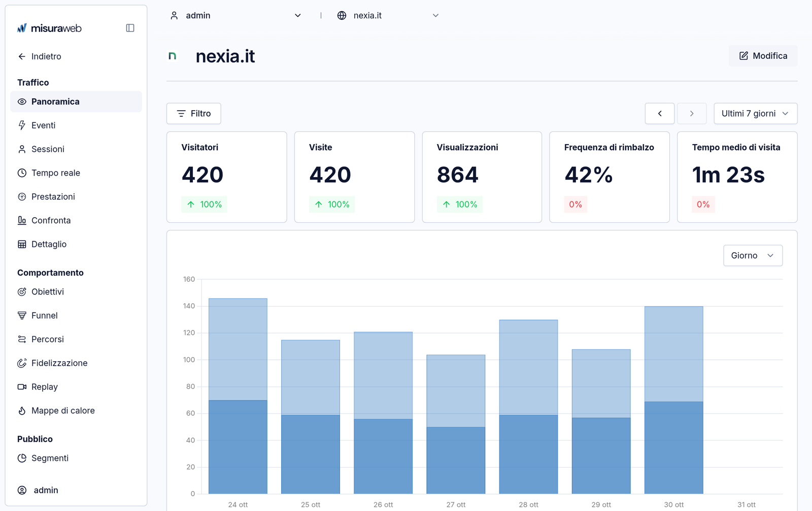
Task: Click the Fidelizzazione retention icon
Action: click(22, 363)
